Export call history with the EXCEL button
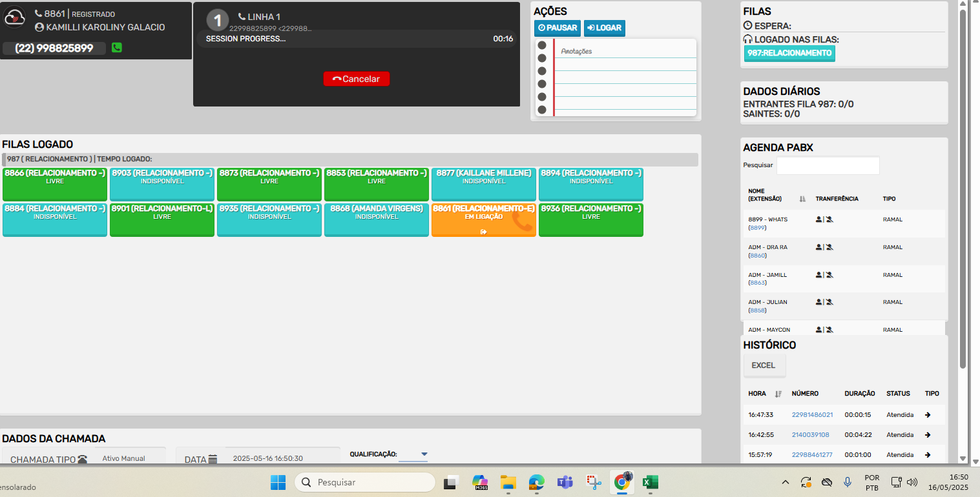Viewport: 980px width, 497px height. pyautogui.click(x=764, y=365)
